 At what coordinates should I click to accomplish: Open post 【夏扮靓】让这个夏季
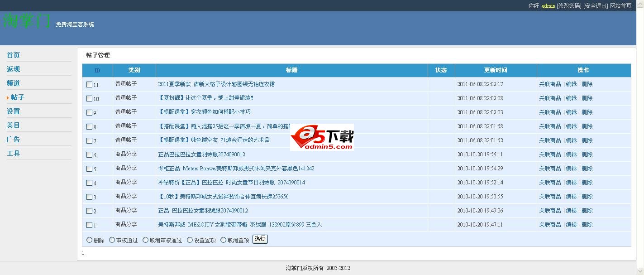coord(206,98)
